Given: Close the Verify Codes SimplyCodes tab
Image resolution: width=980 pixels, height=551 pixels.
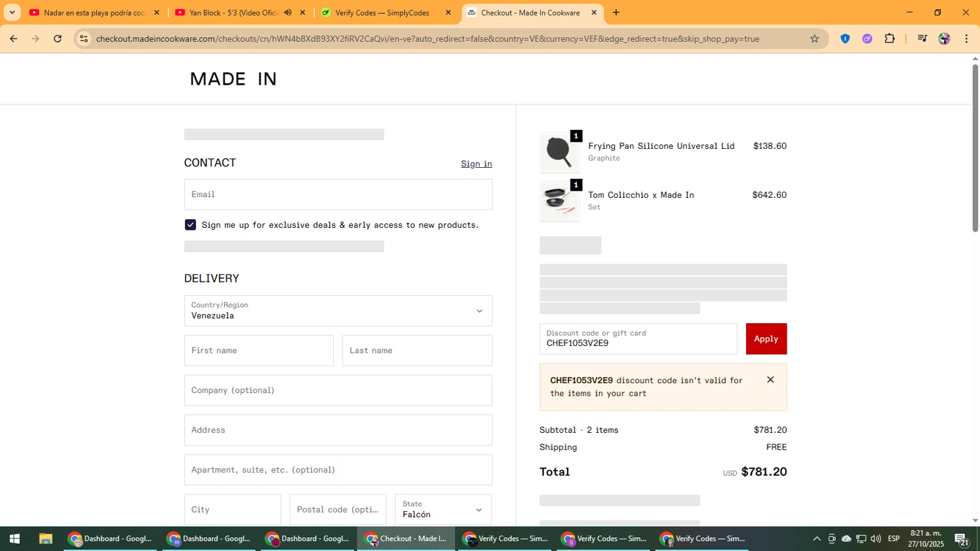Looking at the screenshot, I should pos(448,12).
